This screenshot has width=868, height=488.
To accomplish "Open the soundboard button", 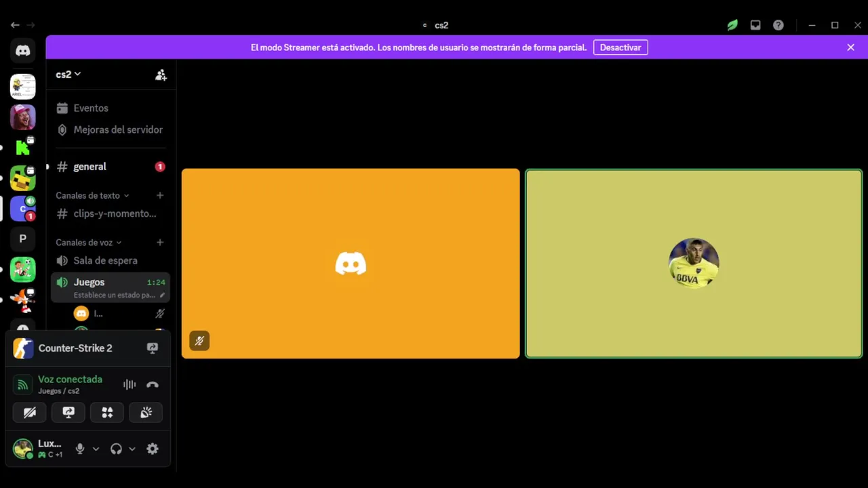I will pyautogui.click(x=146, y=412).
